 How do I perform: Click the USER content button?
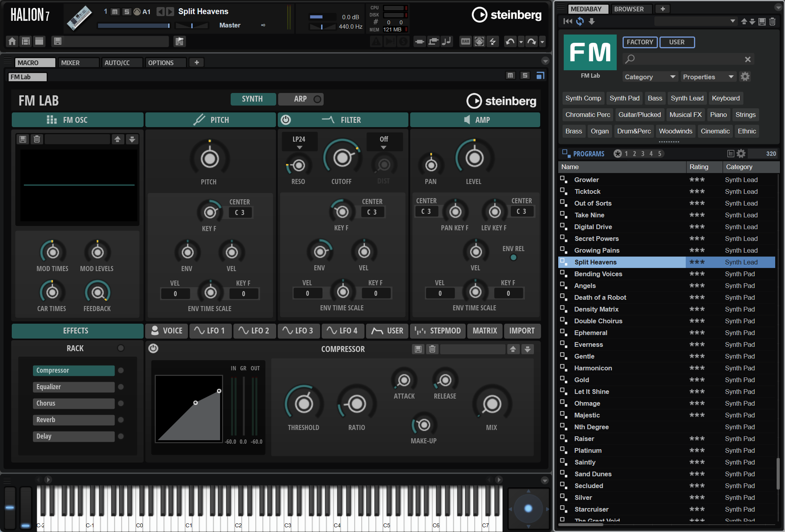coord(677,42)
